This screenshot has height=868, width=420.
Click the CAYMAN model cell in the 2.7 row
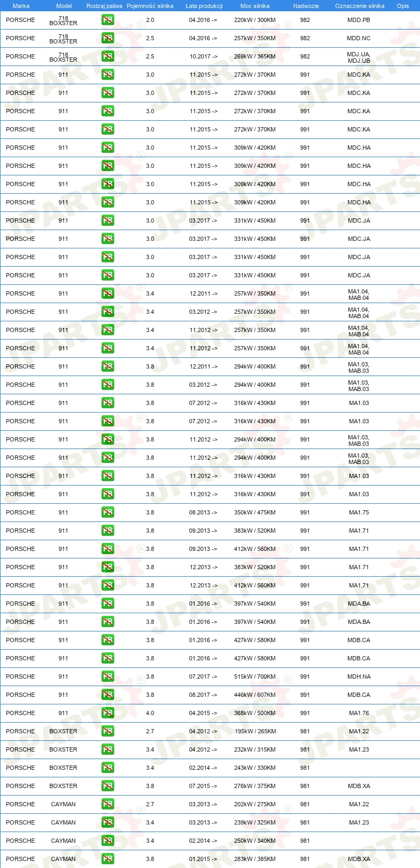click(63, 804)
